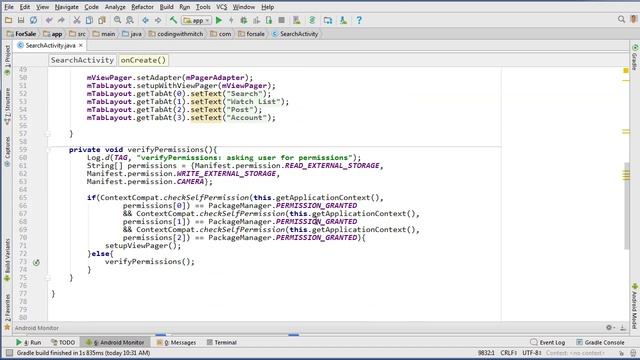Click the forsale breadcrumb folder
This screenshot has height=360, width=640.
coord(251,34)
